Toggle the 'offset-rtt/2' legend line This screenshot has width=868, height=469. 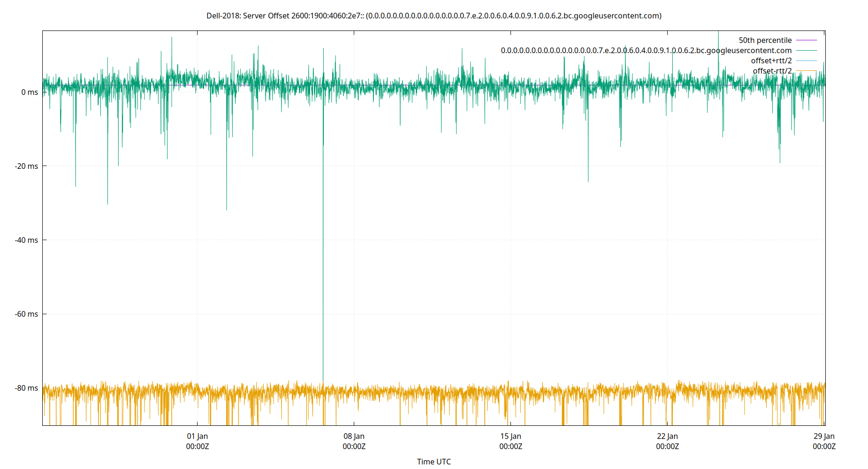(x=772, y=70)
